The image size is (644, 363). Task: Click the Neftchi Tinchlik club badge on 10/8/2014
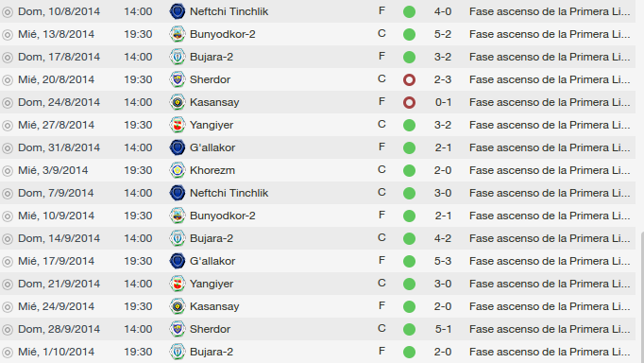tap(178, 11)
